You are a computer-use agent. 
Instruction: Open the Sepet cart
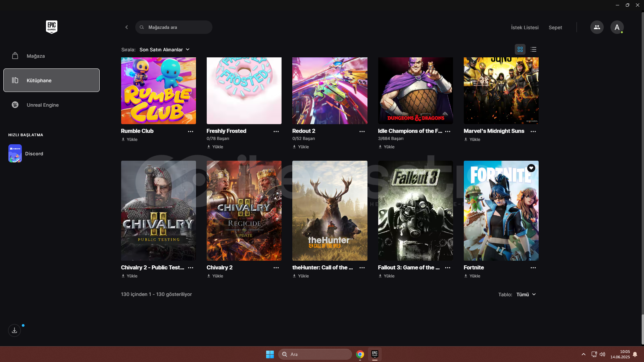pos(555,28)
